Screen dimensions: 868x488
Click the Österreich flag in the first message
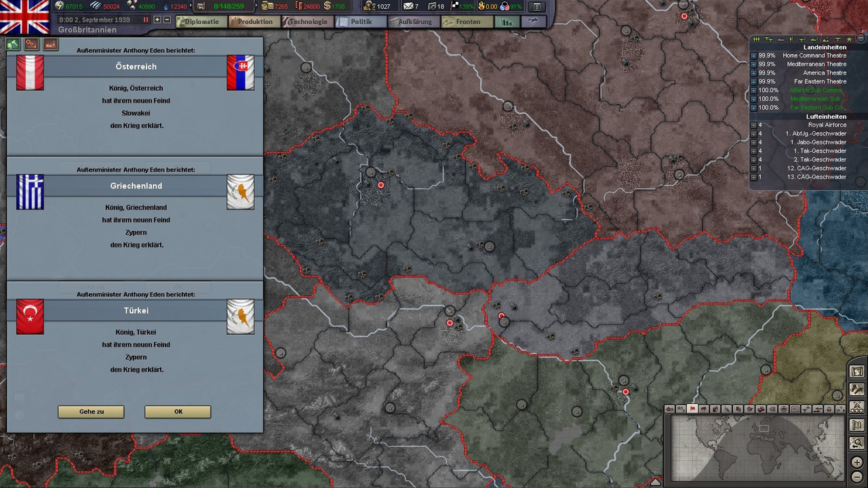30,73
